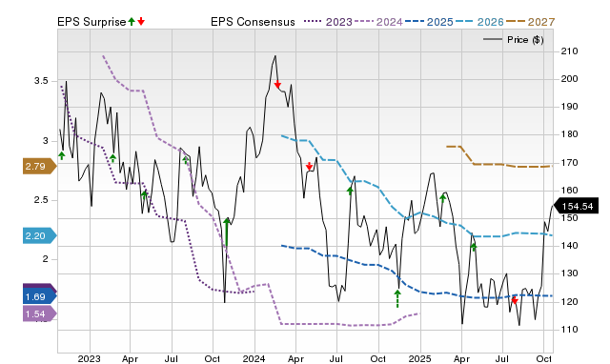Click the 2.5 EPS axis label
This screenshot has height=364, width=610.
pyautogui.click(x=41, y=200)
